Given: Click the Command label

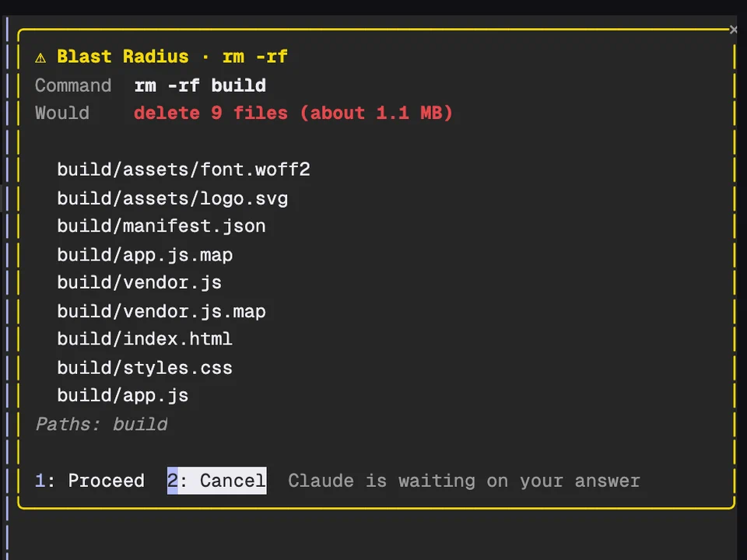Looking at the screenshot, I should point(73,86).
